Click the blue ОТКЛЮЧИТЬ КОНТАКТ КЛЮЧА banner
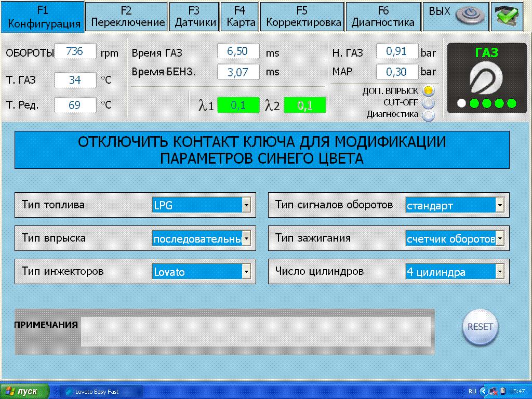The width and height of the screenshot is (532, 399). click(262, 150)
